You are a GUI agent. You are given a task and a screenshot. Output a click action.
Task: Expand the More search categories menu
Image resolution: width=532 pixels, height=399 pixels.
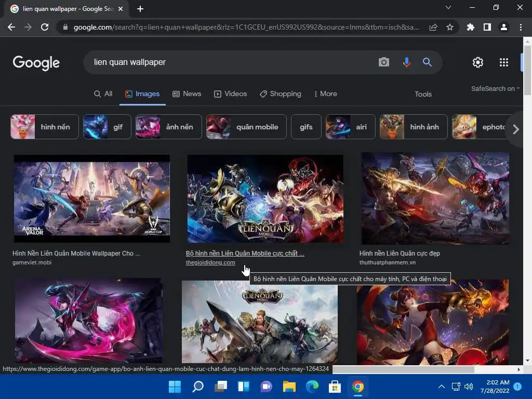325,94
